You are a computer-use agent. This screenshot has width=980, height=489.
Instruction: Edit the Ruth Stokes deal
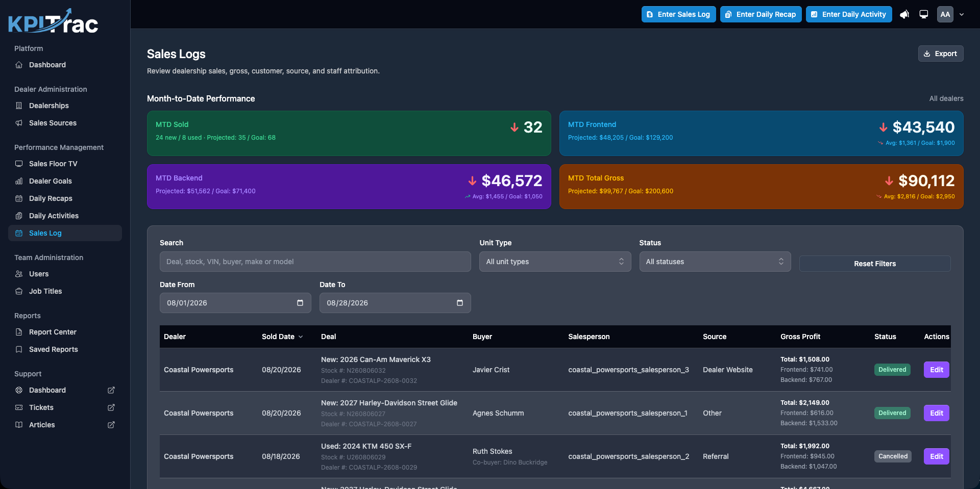[x=937, y=456]
